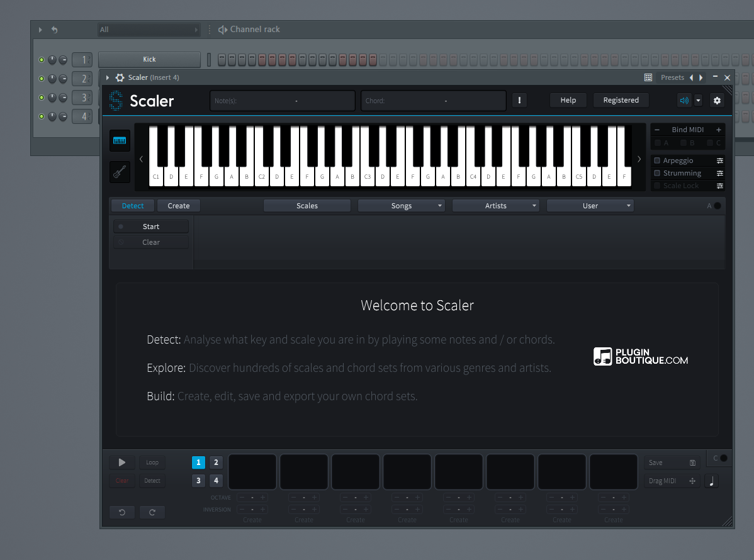Play the chord progression
Viewport: 754px width, 560px height.
pyautogui.click(x=121, y=462)
